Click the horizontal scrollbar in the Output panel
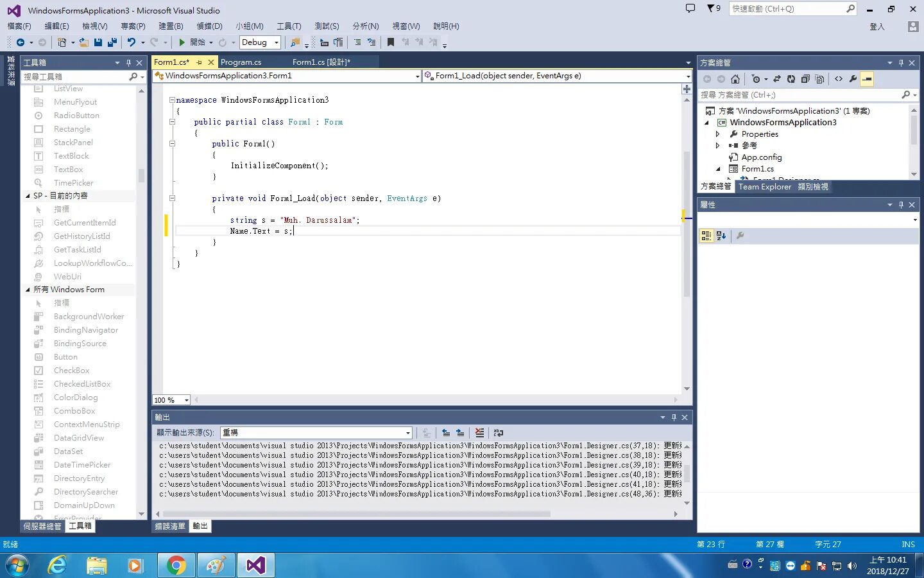The width and height of the screenshot is (924, 578). point(356,514)
